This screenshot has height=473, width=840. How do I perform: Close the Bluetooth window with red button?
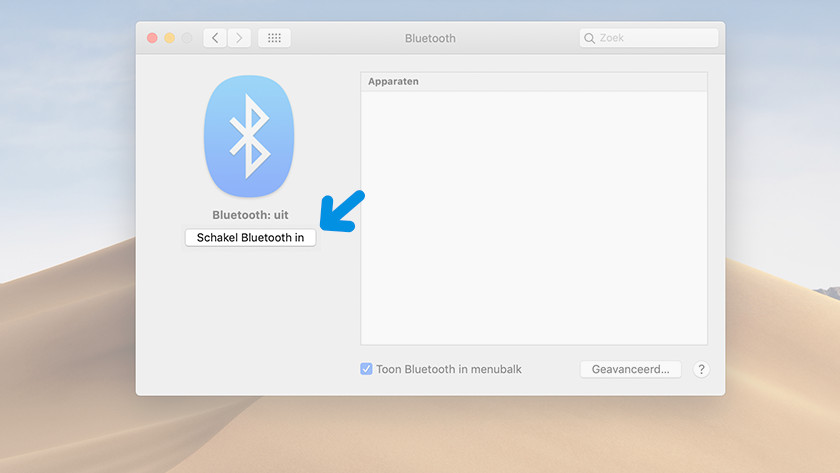152,38
